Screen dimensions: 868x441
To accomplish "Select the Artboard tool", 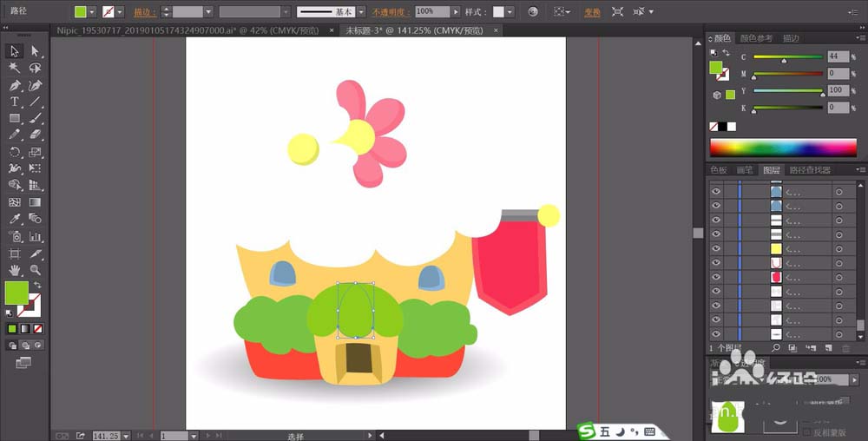I will [15, 254].
